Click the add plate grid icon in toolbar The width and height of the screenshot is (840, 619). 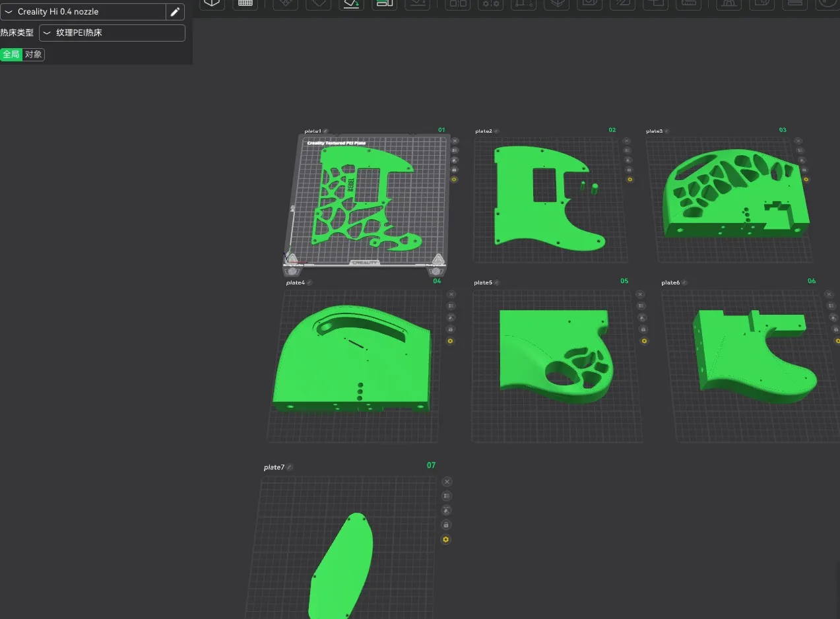tap(245, 3)
